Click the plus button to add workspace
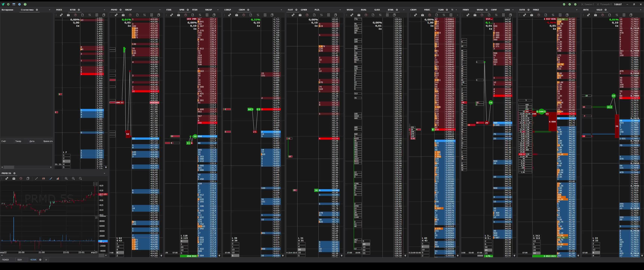Viewport: 644px width, 270px height. point(46,260)
